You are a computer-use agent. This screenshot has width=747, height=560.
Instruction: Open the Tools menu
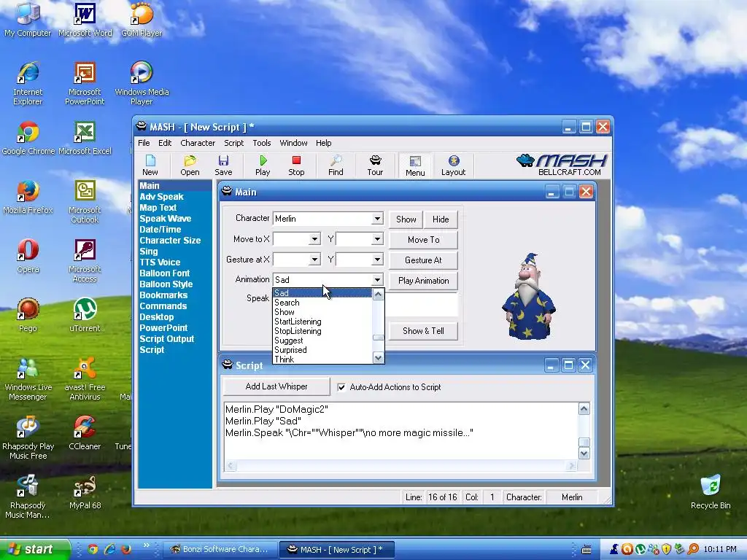262,143
